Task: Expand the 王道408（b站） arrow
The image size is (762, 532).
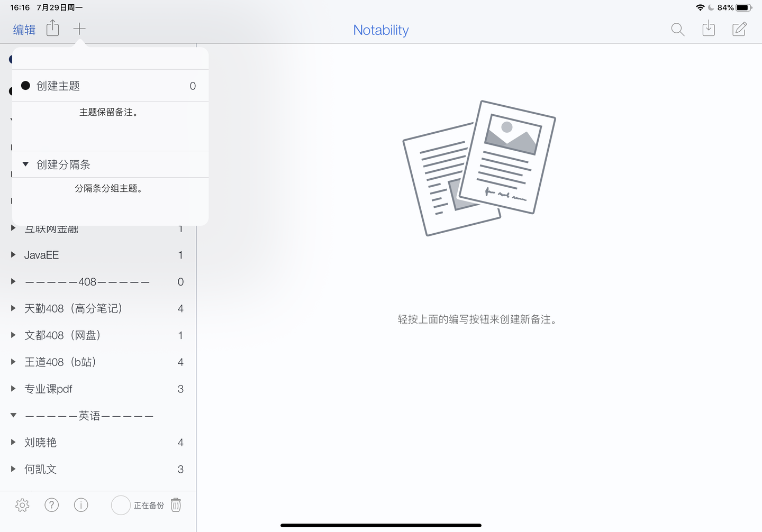Action: (13, 362)
